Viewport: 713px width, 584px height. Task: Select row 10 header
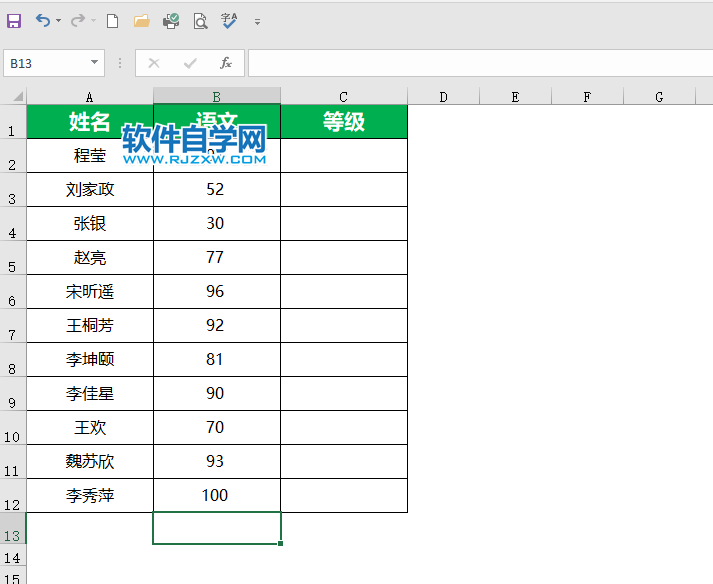pyautogui.click(x=13, y=428)
